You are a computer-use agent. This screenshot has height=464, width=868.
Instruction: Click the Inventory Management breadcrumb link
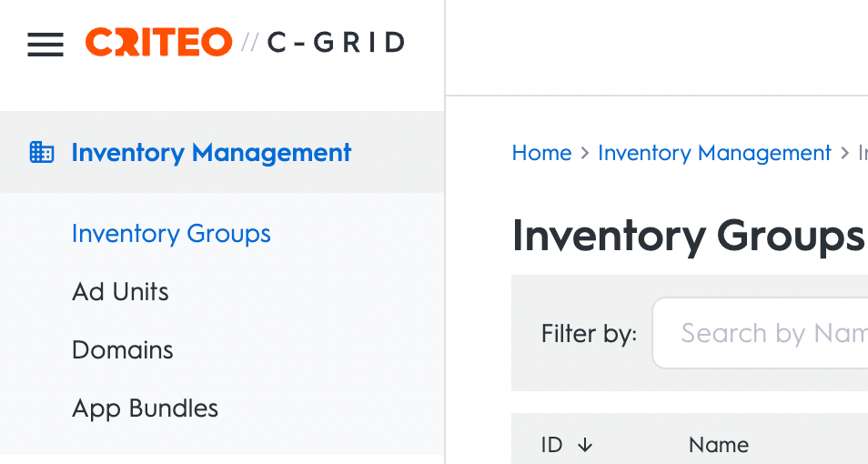pyautogui.click(x=714, y=153)
